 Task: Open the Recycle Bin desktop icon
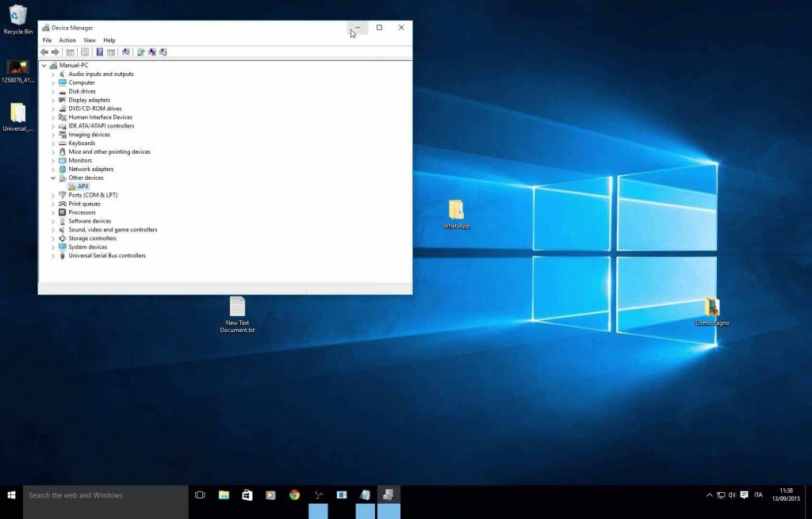17,20
